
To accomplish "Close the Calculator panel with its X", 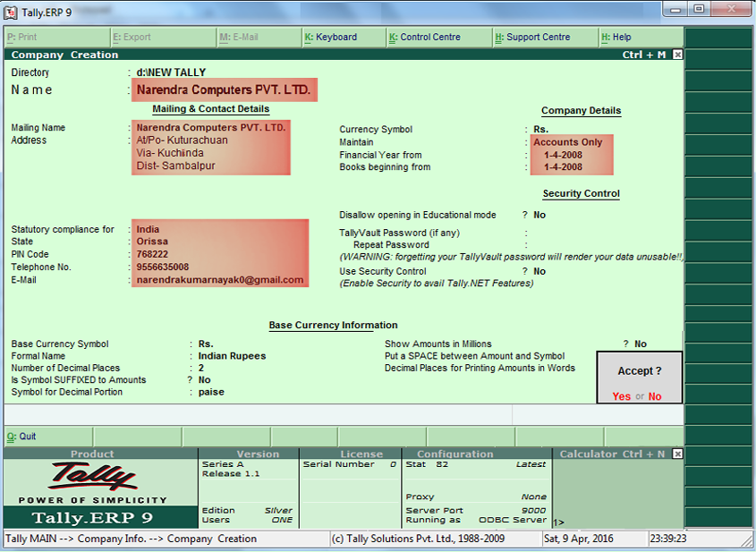I will coord(677,454).
